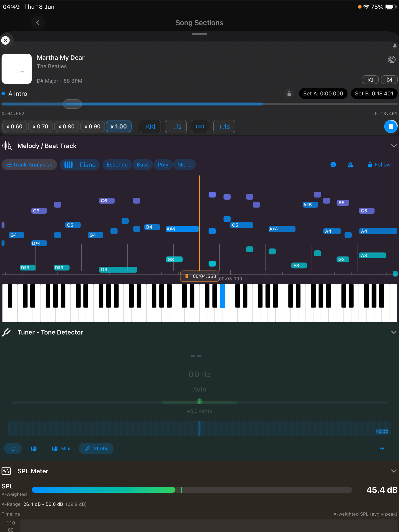Screen dimensions: 399x532
Task: Set playback speed to x 0.80
Action: click(x=66, y=127)
